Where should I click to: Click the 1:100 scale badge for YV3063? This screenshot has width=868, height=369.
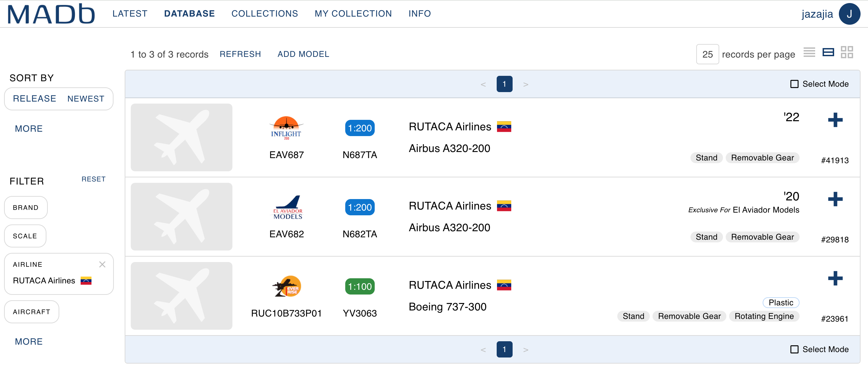[360, 286]
